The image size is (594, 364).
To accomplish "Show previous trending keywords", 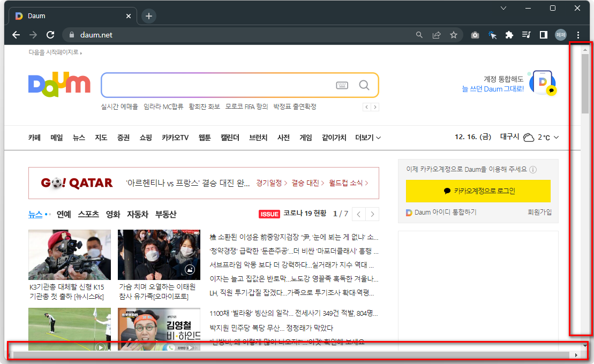I will pyautogui.click(x=367, y=107).
